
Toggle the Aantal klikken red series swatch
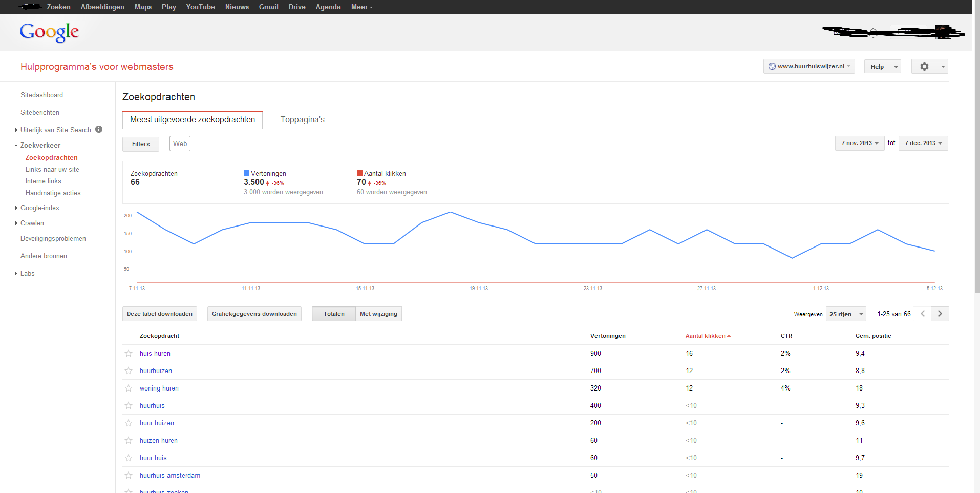[x=359, y=173]
